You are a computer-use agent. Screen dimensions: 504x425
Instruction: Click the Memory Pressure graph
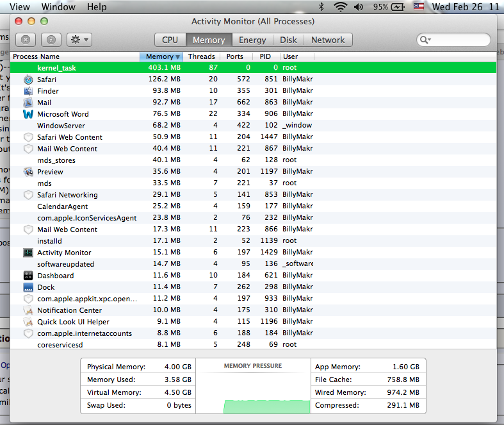[254, 392]
